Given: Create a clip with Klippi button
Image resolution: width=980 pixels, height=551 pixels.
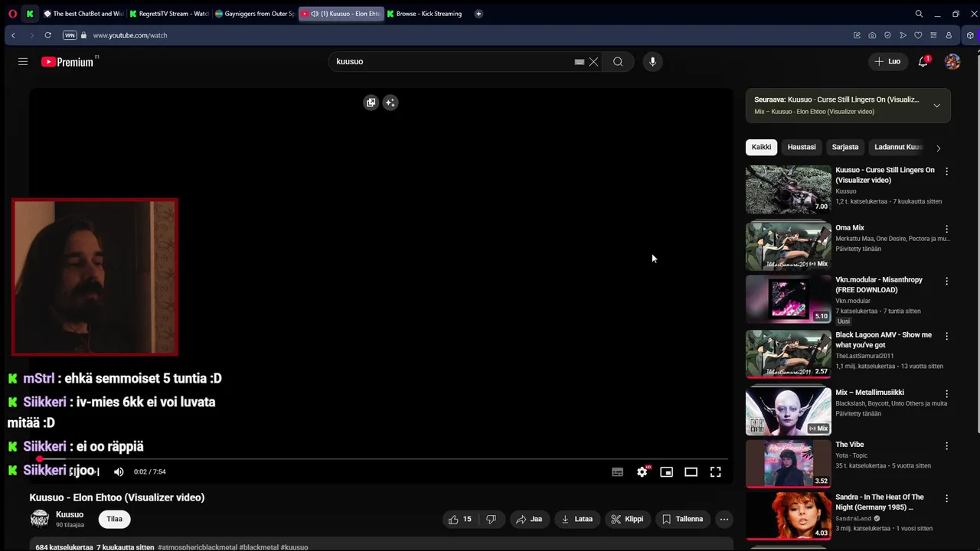Looking at the screenshot, I should pos(627,519).
